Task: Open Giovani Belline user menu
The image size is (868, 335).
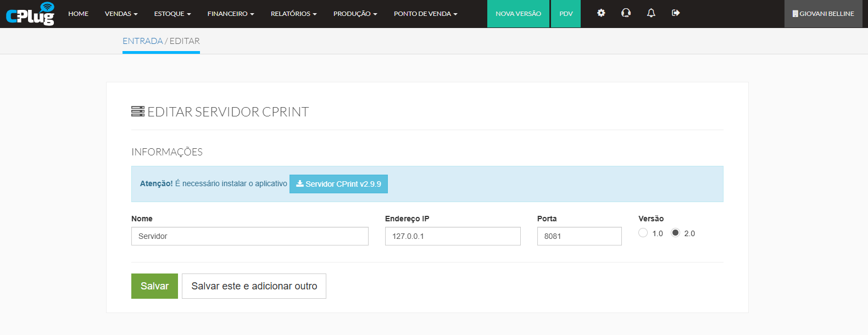Action: (824, 14)
